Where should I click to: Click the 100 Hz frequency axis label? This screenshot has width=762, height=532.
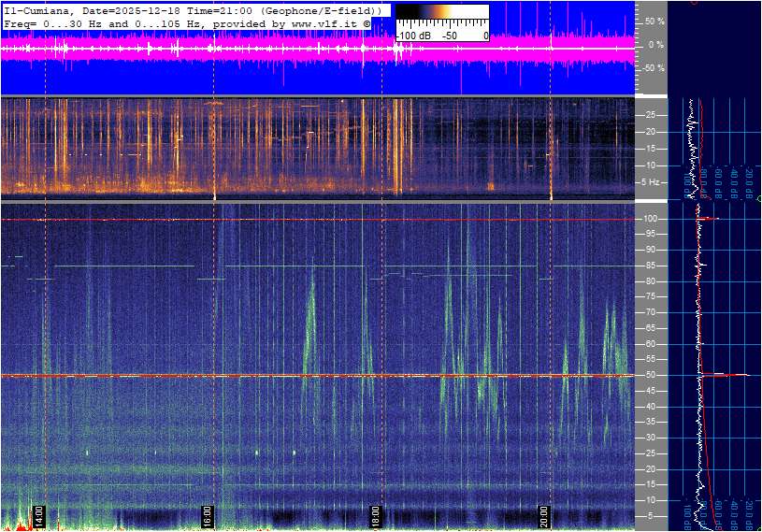[651, 219]
